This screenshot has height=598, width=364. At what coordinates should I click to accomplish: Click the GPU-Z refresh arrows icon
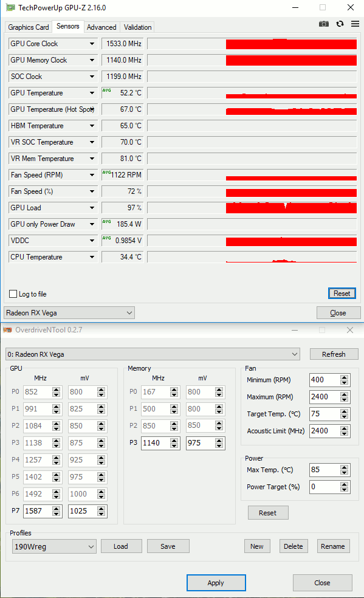coord(340,24)
